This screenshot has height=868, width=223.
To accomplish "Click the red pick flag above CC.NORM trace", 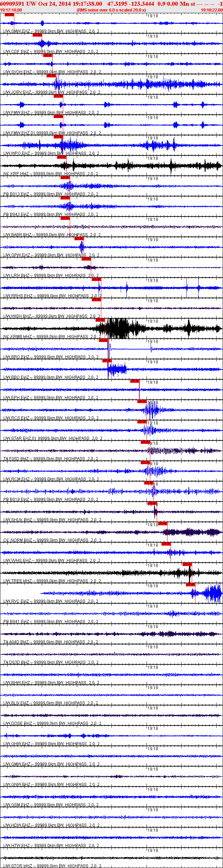I will coord(163,524).
